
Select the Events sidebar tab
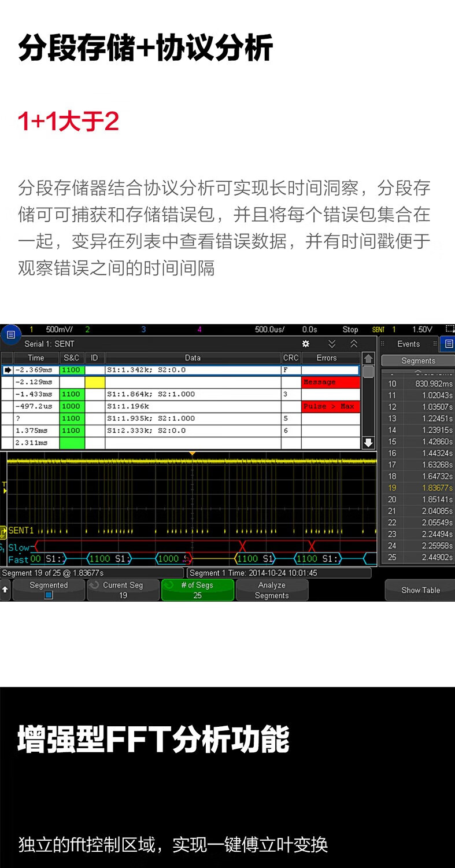(408, 344)
